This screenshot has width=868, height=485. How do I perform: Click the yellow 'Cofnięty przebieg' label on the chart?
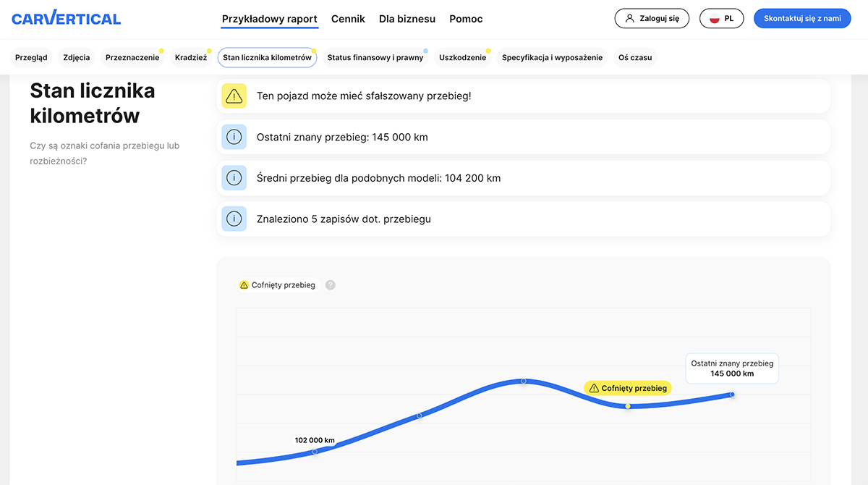pyautogui.click(x=628, y=388)
